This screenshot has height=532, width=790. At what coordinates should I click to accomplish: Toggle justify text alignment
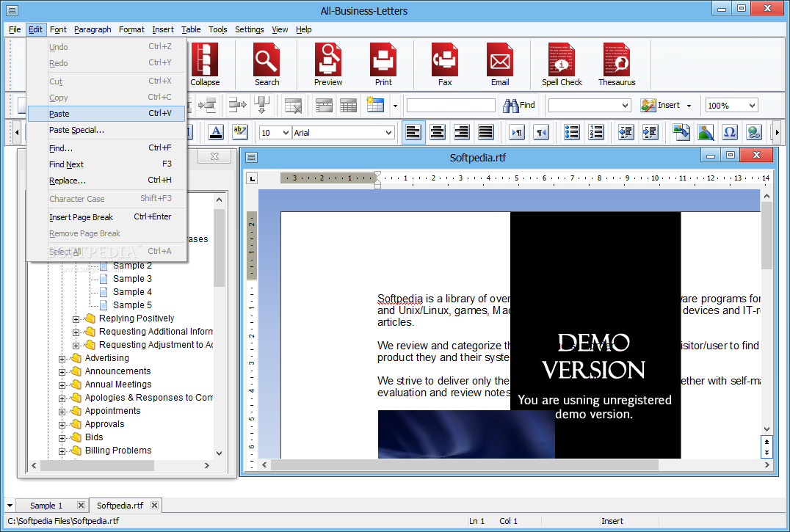coord(485,133)
